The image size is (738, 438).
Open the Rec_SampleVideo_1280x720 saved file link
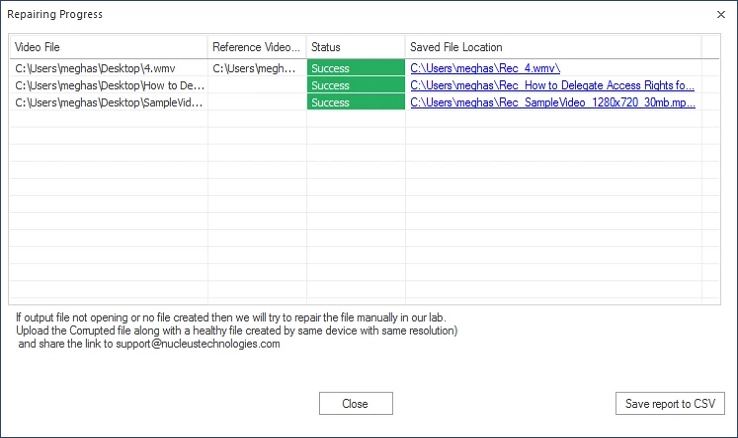point(552,103)
